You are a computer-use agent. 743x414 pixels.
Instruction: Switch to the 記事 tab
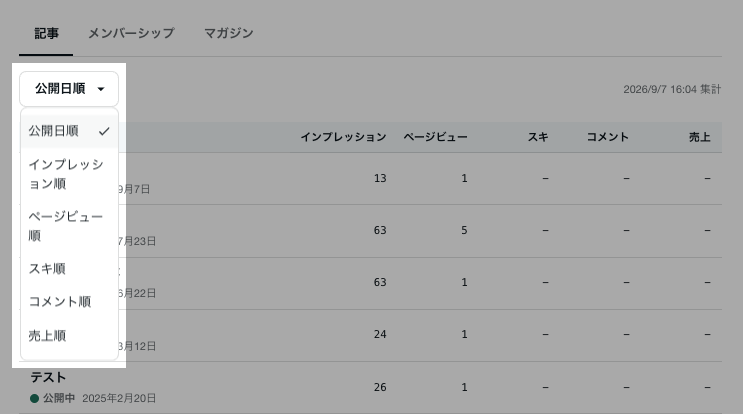point(46,33)
